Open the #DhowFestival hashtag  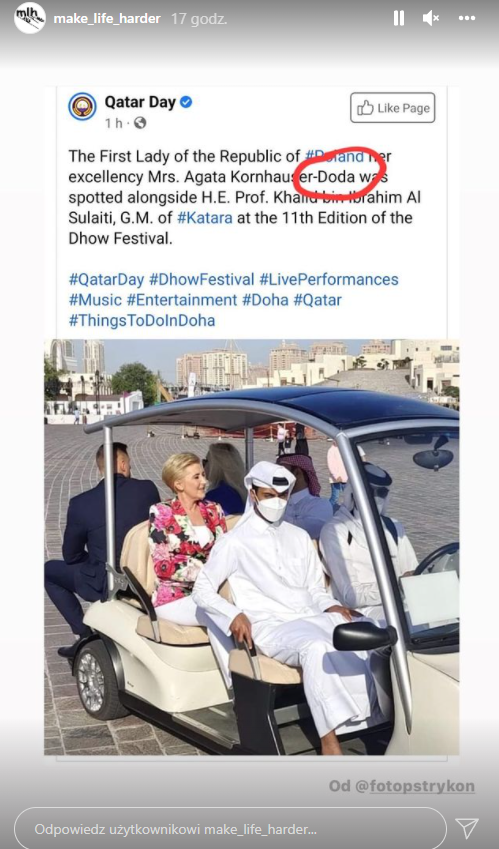click(x=201, y=280)
